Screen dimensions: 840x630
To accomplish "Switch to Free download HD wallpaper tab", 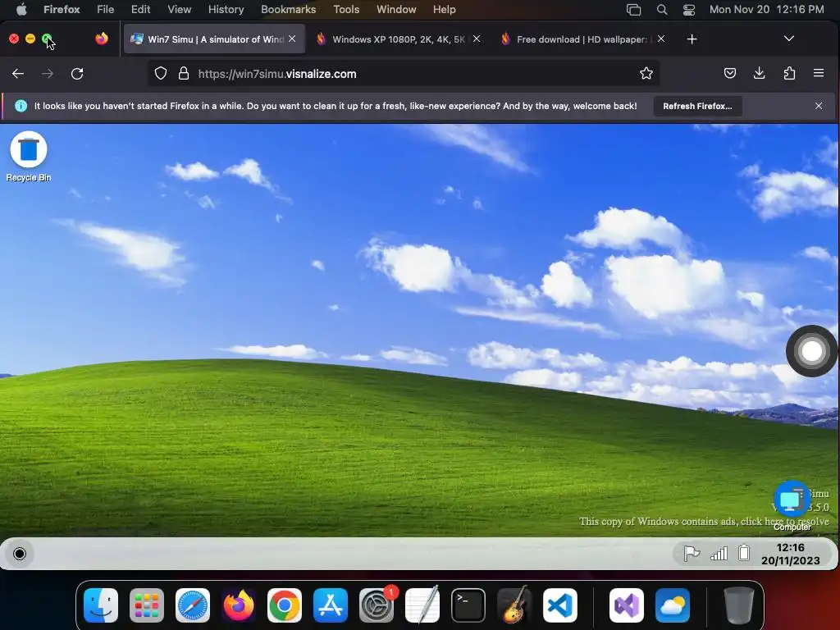I will coord(582,39).
